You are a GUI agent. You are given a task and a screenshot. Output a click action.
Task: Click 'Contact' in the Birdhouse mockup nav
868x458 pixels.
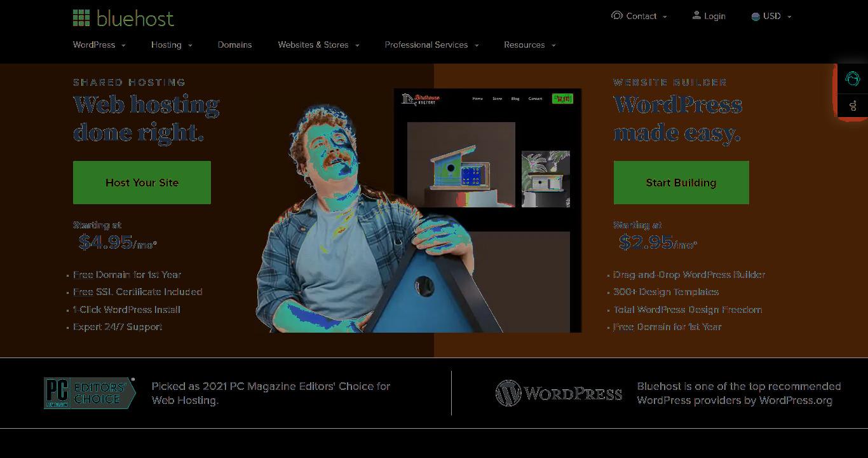pyautogui.click(x=536, y=99)
